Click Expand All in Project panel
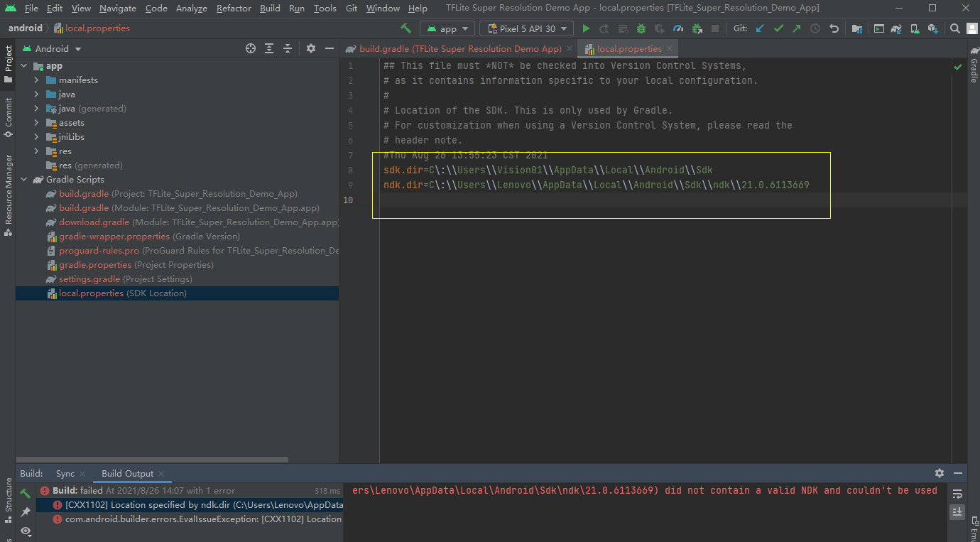The height and width of the screenshot is (542, 980). 269,48
